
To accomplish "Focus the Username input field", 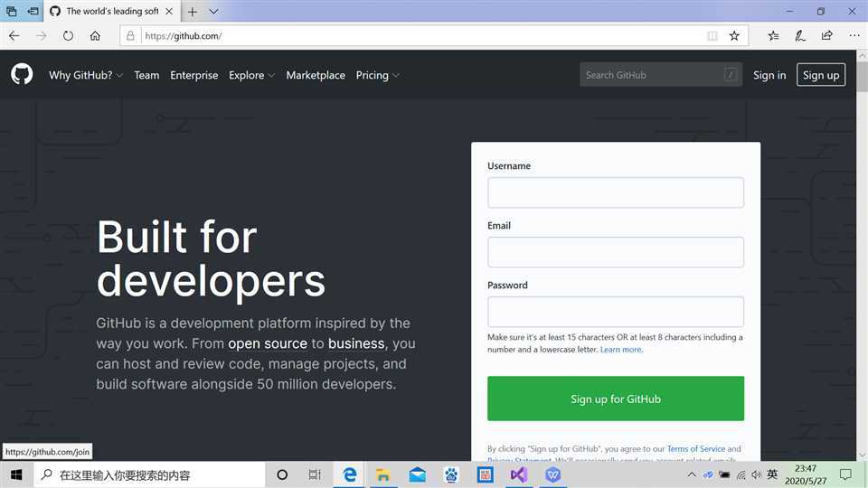I will click(616, 192).
